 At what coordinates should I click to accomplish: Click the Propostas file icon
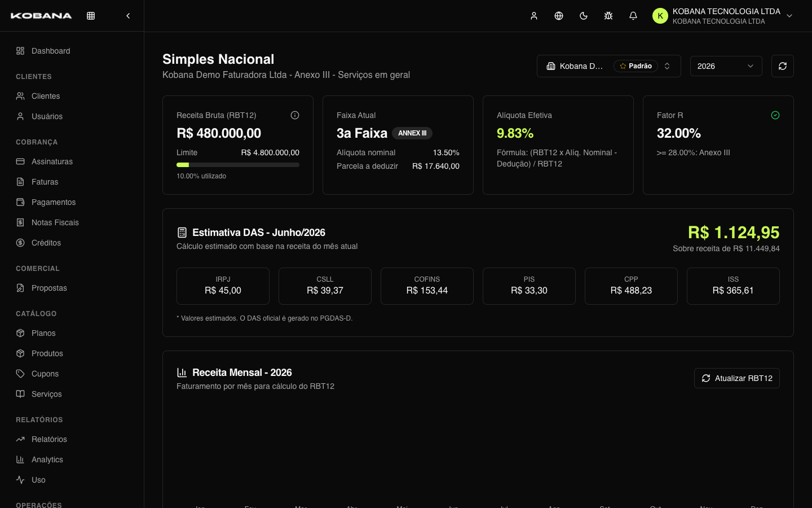20,288
